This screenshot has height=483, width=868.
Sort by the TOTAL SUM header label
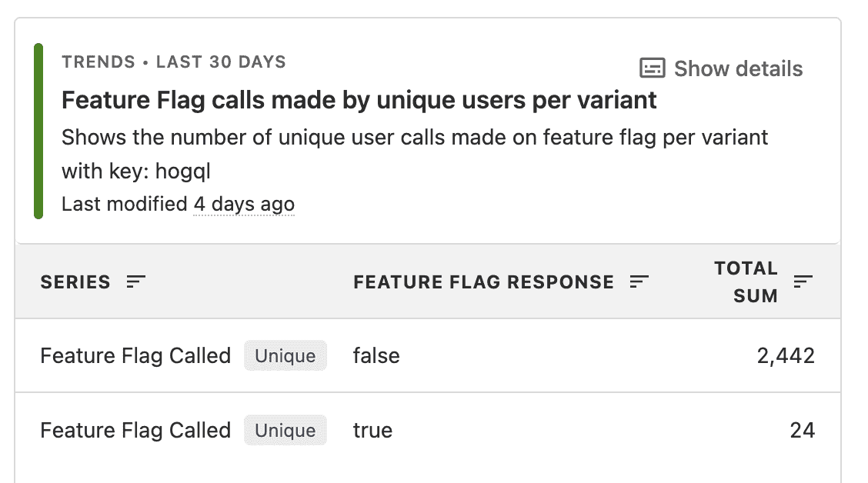coord(746,281)
